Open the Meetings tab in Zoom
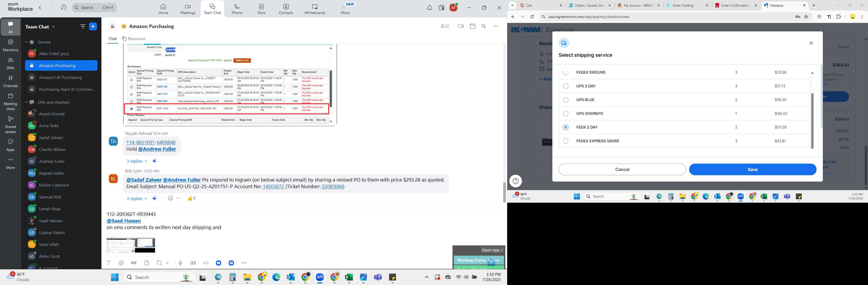Image resolution: width=868 pixels, height=285 pixels. click(x=188, y=9)
